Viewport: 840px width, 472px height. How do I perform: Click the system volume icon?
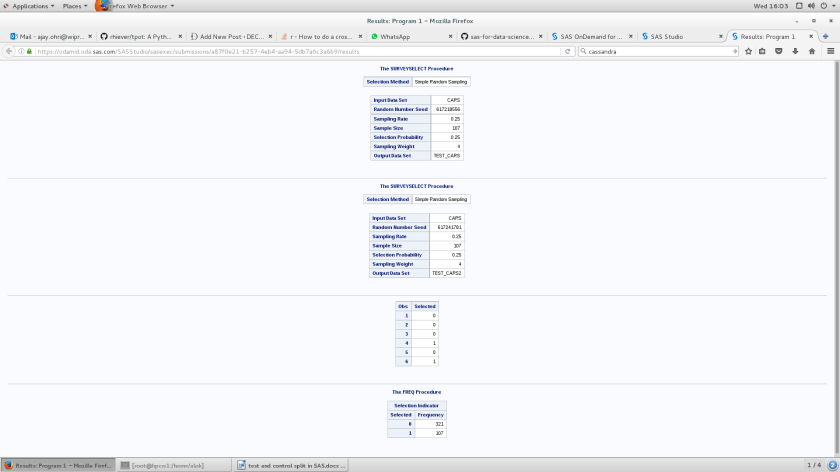(x=812, y=6)
